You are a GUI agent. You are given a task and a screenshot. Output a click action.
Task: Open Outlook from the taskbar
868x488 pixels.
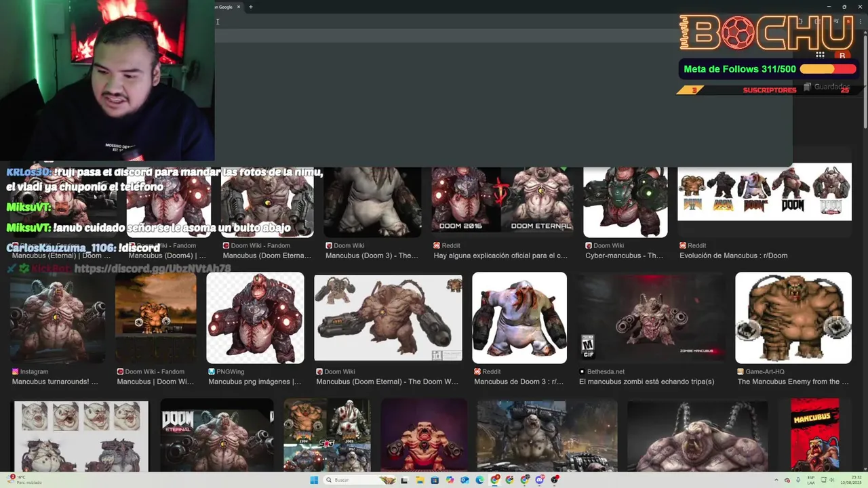465,480
